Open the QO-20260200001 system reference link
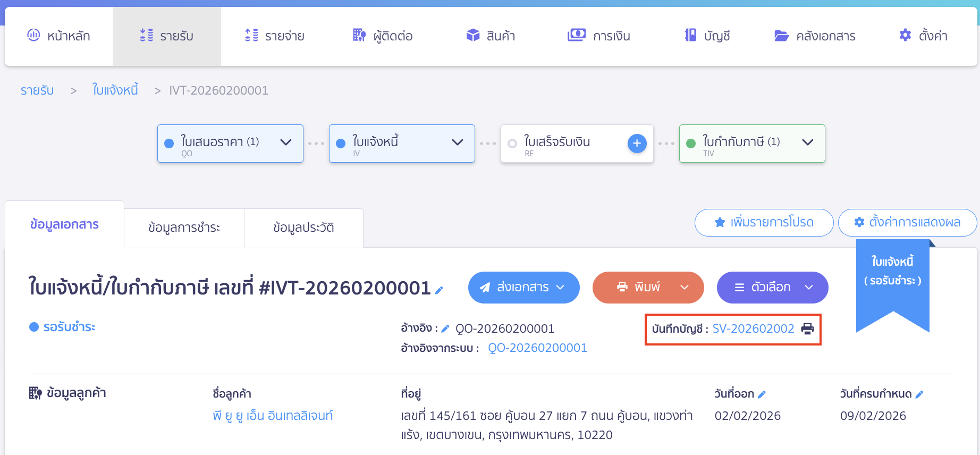Viewport: 980px width, 455px height. [537, 348]
